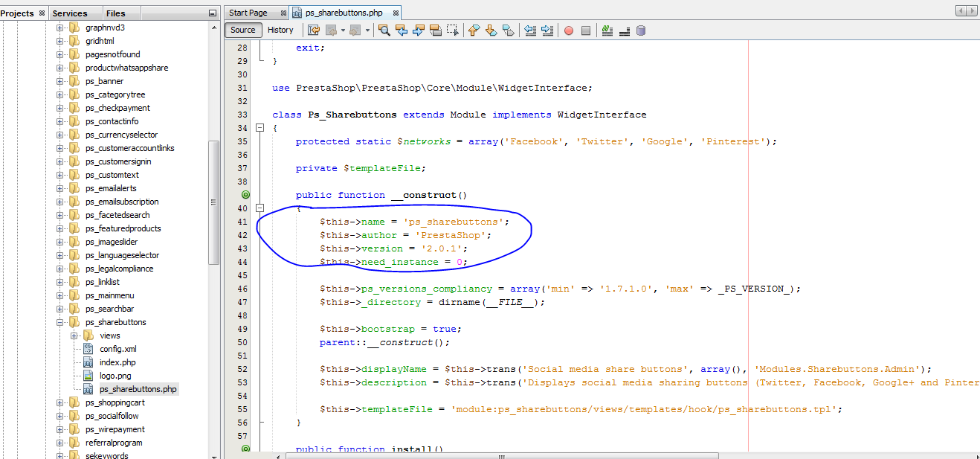The image size is (980, 459).
Task: Click the config.xml file icon
Action: pyautogui.click(x=88, y=349)
